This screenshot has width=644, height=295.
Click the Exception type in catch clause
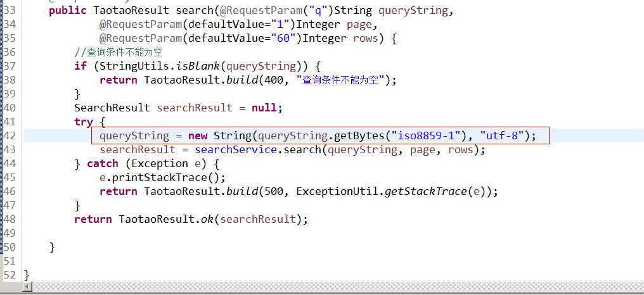click(x=160, y=164)
